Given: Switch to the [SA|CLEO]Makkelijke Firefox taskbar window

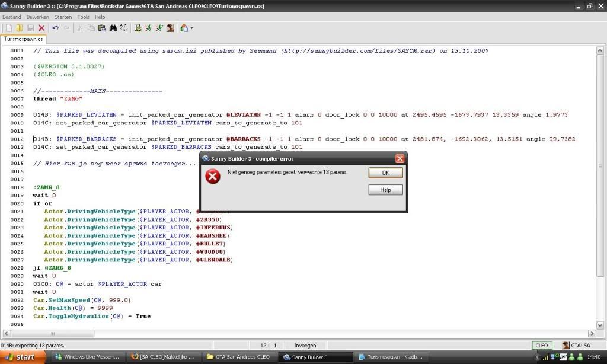Looking at the screenshot, I should pyautogui.click(x=164, y=357).
